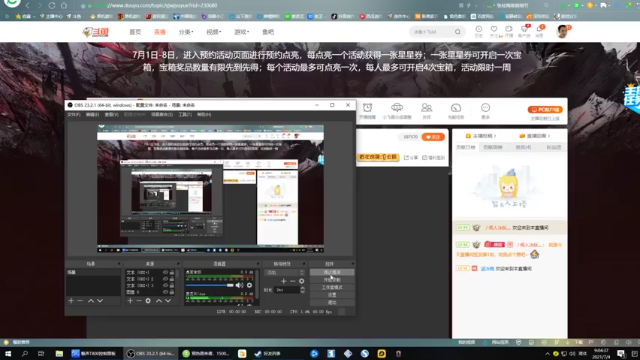
Task: Open messages bell icon in Douyu header
Action: pyautogui.click(x=539, y=29)
